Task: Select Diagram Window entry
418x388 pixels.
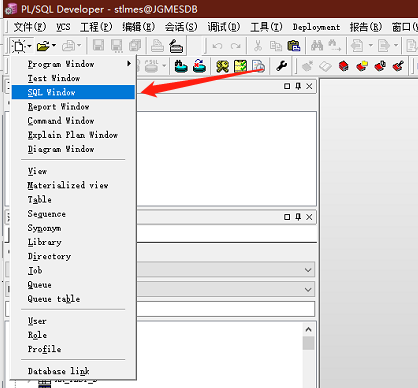Action: [73, 149]
